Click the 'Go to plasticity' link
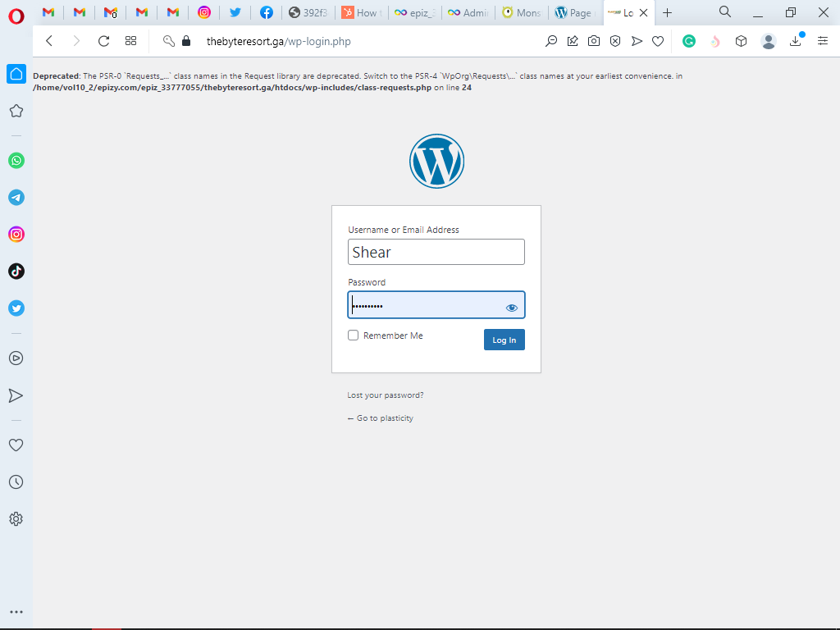Viewport: 840px width, 630px height. click(x=381, y=418)
